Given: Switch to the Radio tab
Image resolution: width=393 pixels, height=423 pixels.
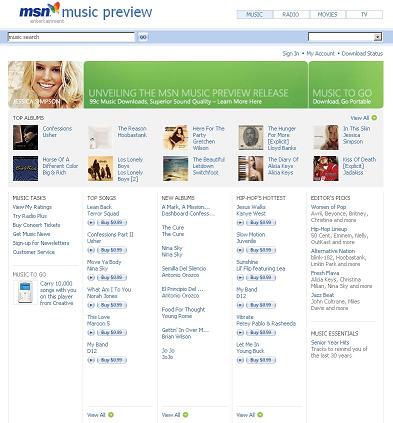Looking at the screenshot, I should 291,14.
